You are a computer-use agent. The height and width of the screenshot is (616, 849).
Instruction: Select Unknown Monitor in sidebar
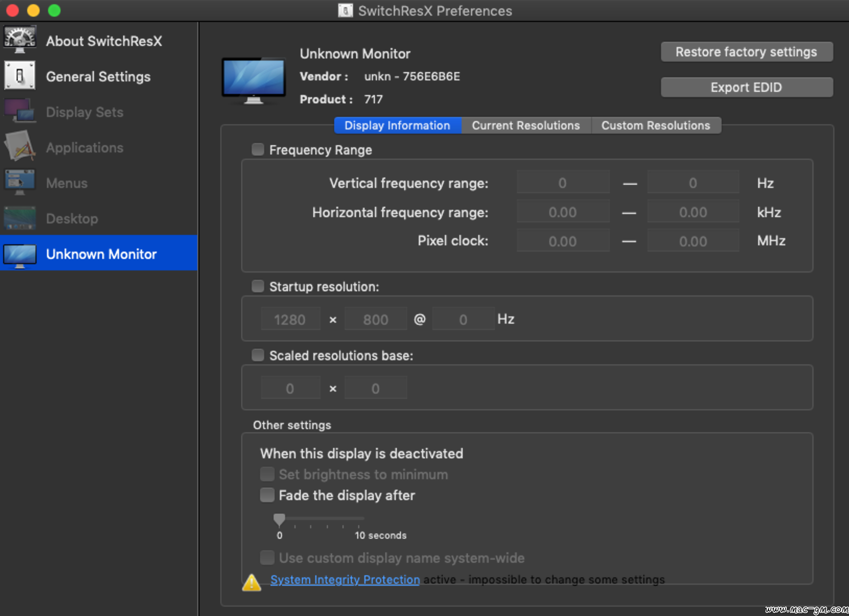tap(99, 253)
